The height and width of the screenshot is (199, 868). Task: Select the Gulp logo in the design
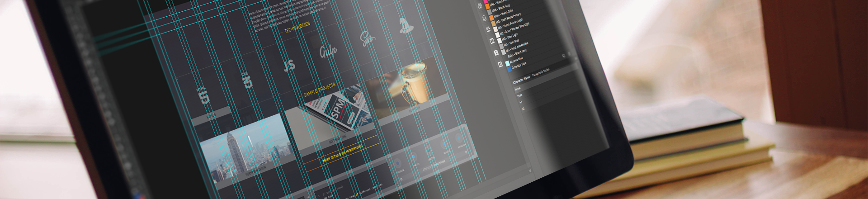pos(328,52)
